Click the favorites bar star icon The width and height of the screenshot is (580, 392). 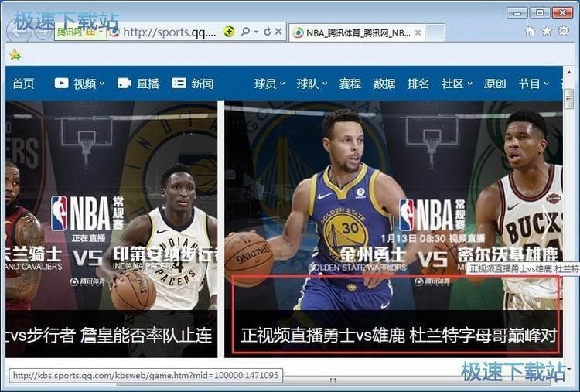[15, 55]
